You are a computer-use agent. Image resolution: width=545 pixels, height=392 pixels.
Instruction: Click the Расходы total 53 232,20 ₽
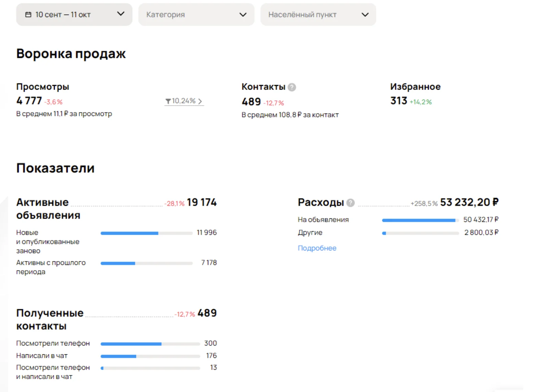tap(469, 202)
